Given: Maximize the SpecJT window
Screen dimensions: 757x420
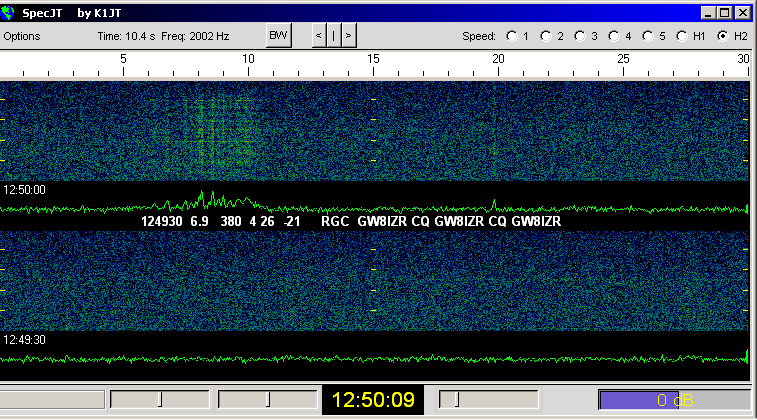Looking at the screenshot, I should tap(725, 13).
